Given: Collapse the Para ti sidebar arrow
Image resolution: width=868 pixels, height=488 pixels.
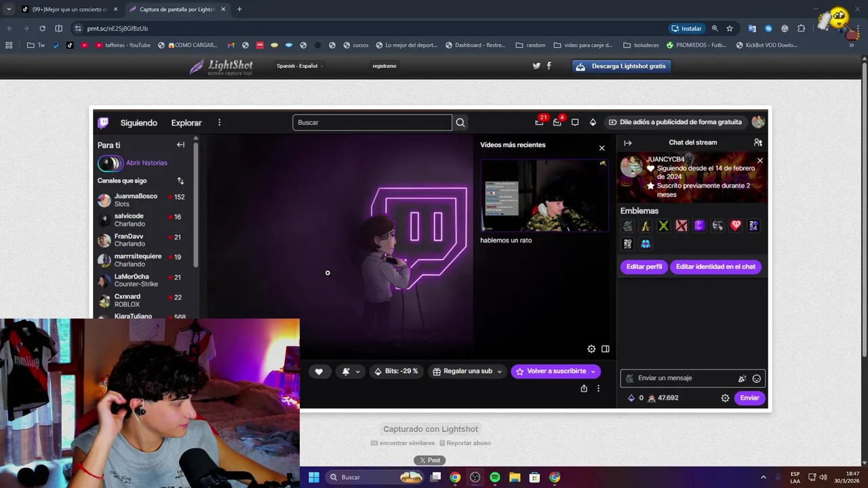Looking at the screenshot, I should 180,145.
